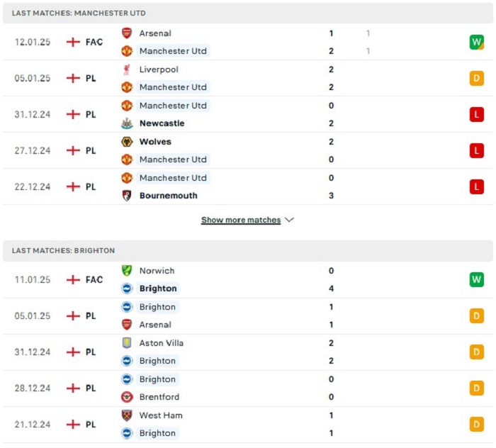
Task: Click the Liverpool club crest icon
Action: [x=127, y=69]
